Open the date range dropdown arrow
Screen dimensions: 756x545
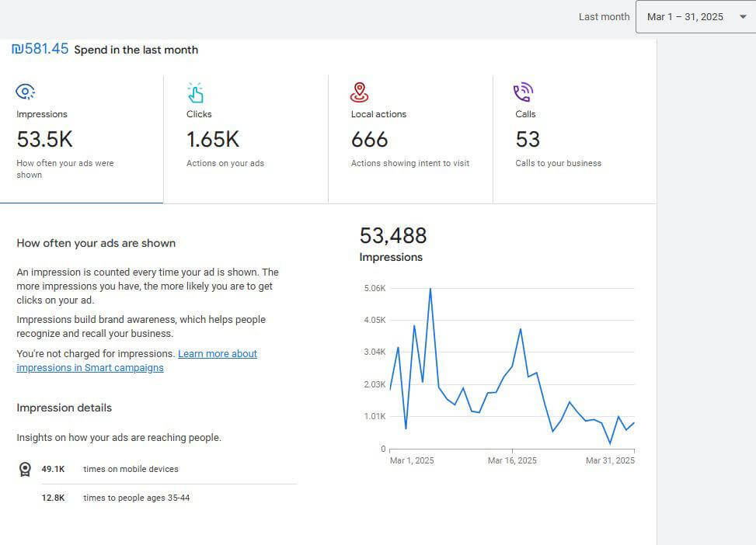[x=743, y=17]
